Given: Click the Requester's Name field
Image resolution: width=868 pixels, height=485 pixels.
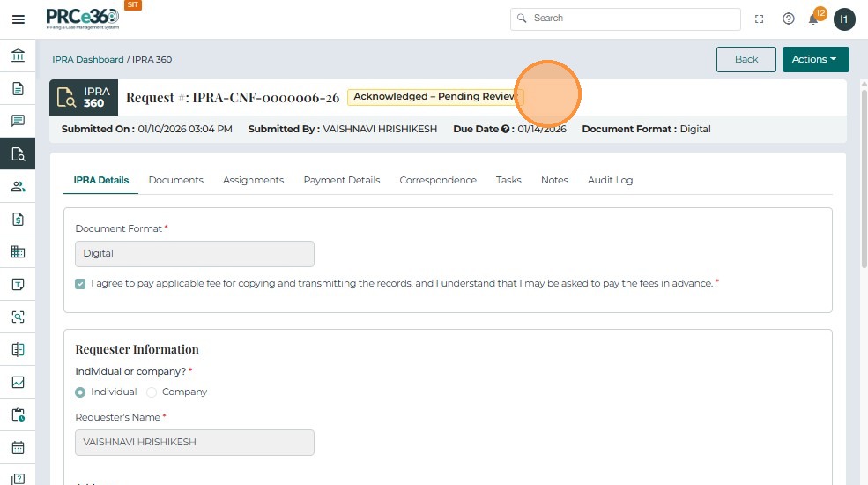Looking at the screenshot, I should pyautogui.click(x=194, y=443).
